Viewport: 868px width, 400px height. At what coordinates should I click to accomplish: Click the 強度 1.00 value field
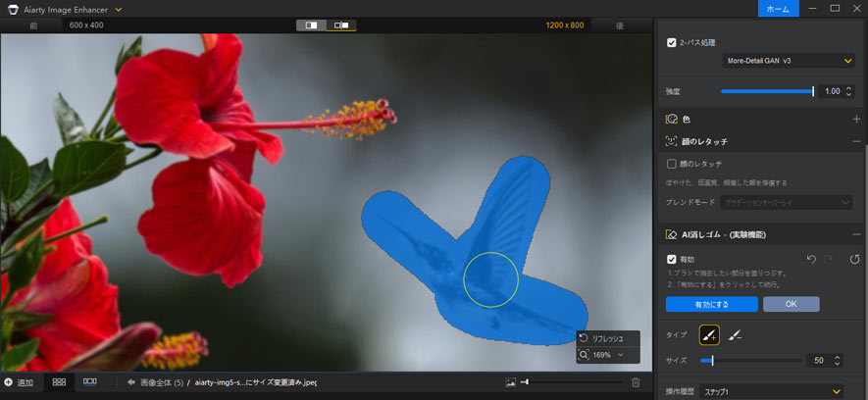click(x=831, y=91)
